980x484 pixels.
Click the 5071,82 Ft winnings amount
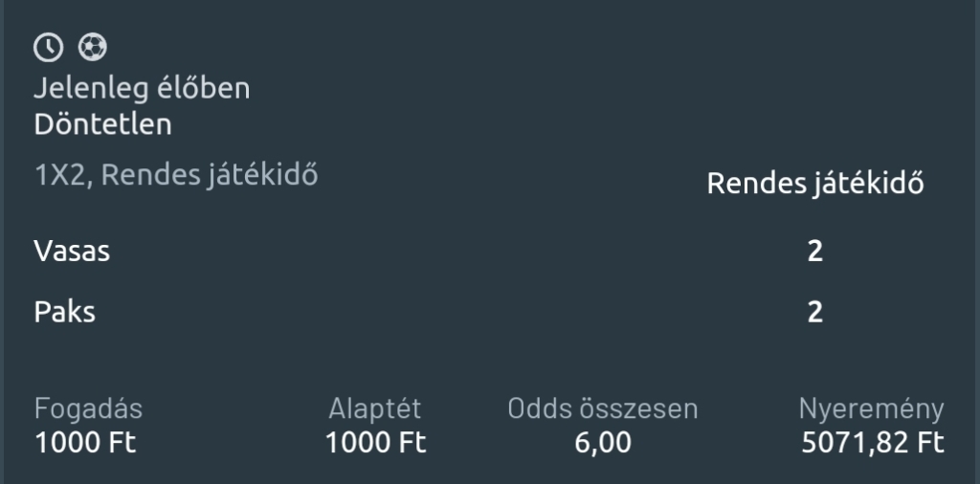click(x=872, y=444)
